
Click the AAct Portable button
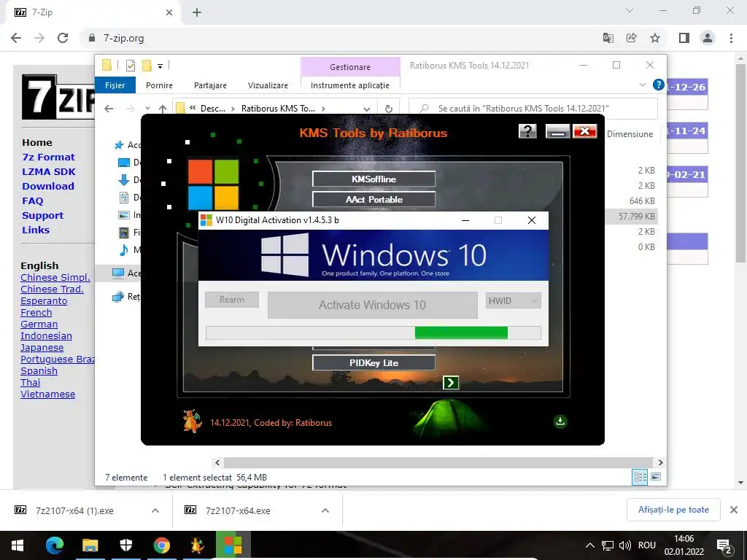[373, 200]
